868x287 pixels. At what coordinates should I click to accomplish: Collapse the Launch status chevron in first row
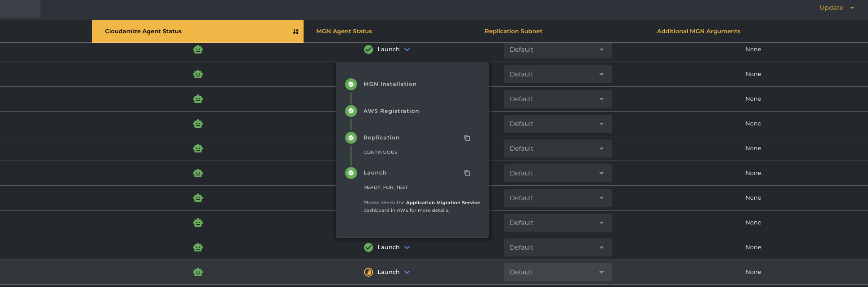click(x=407, y=49)
